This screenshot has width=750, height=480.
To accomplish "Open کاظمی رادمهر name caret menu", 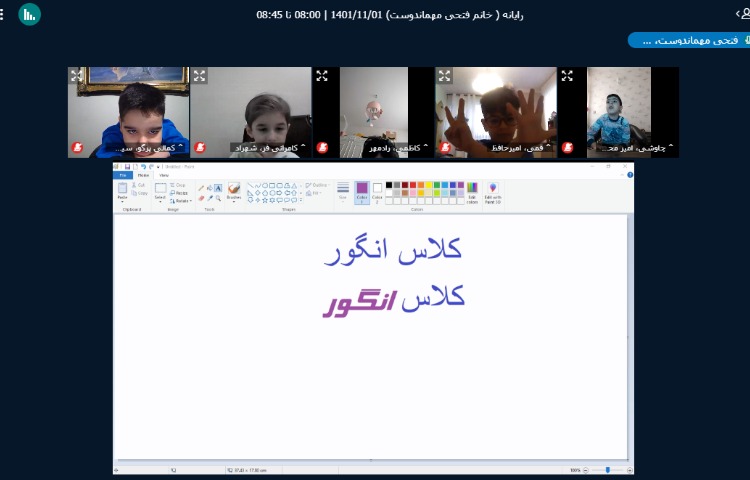I will (x=425, y=147).
